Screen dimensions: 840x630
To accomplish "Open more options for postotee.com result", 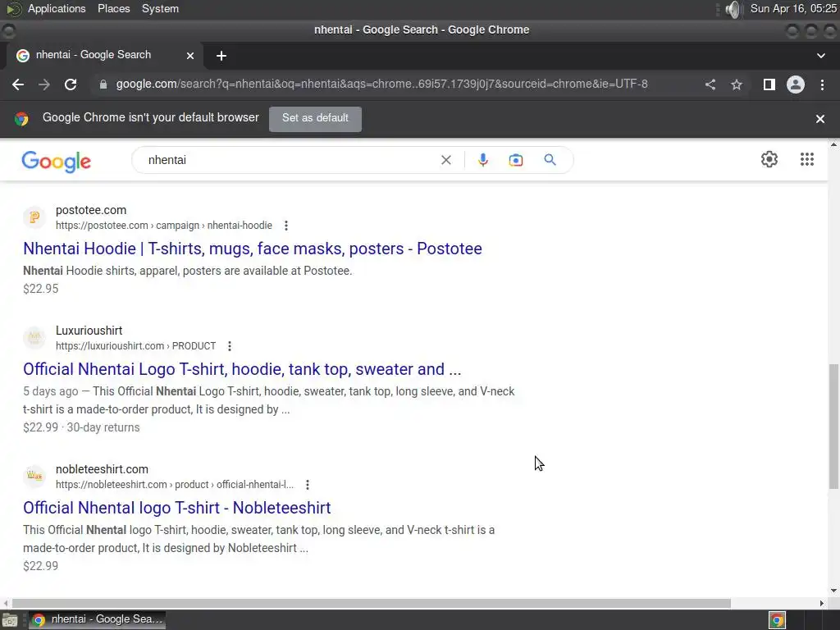I will [x=286, y=226].
